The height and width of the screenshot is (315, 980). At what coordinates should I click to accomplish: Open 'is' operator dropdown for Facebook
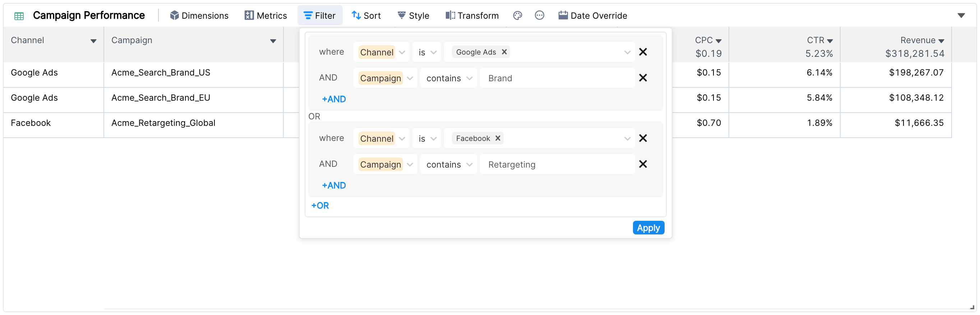427,138
